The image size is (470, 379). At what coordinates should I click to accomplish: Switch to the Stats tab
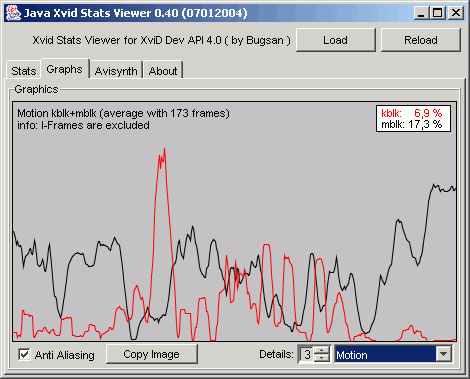(x=23, y=71)
